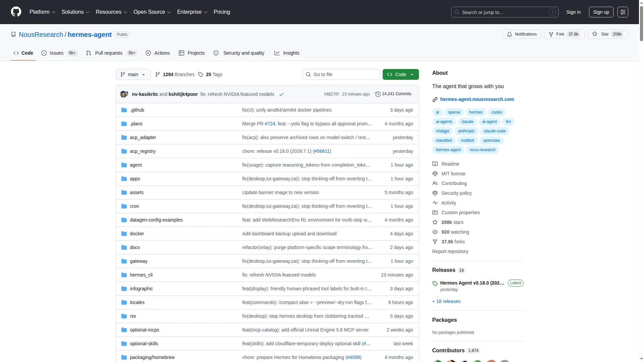The width and height of the screenshot is (644, 362).
Task: Open the hermes_cli folder
Action: pyautogui.click(x=141, y=275)
